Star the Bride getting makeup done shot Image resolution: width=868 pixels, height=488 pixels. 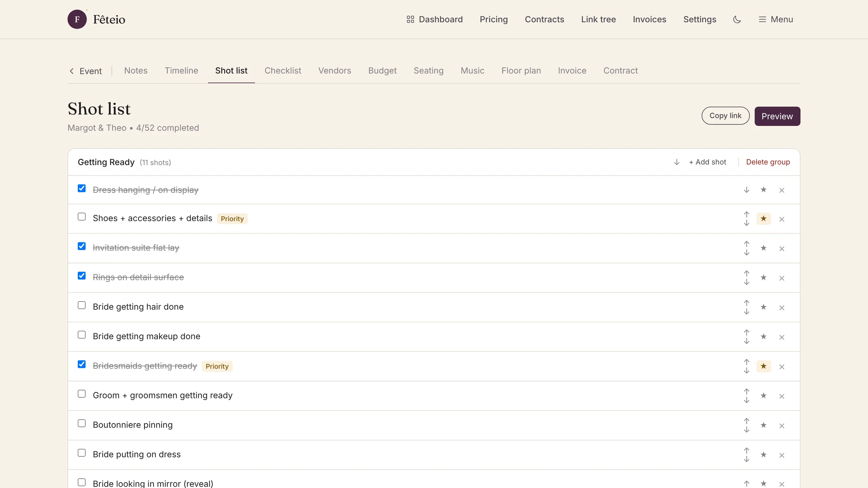coord(763,336)
